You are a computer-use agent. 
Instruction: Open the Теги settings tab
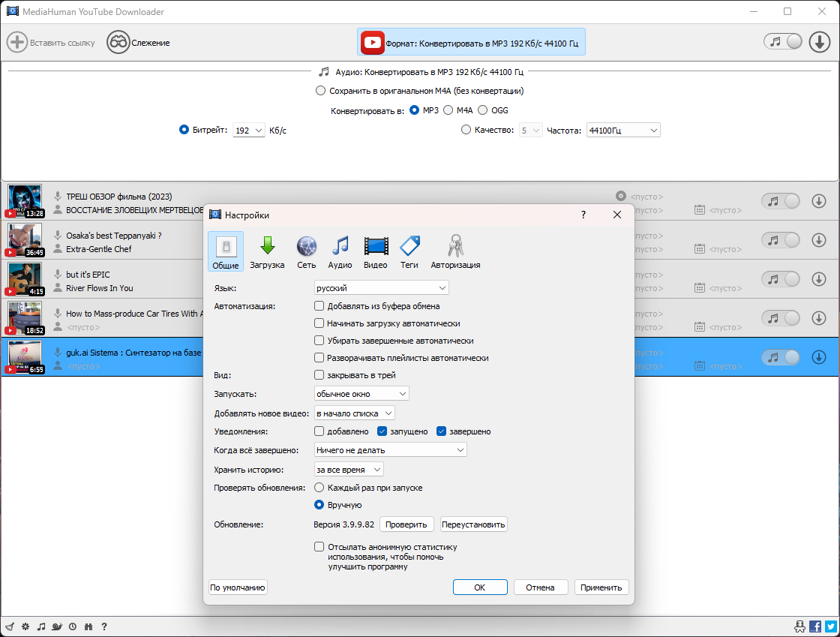point(409,251)
